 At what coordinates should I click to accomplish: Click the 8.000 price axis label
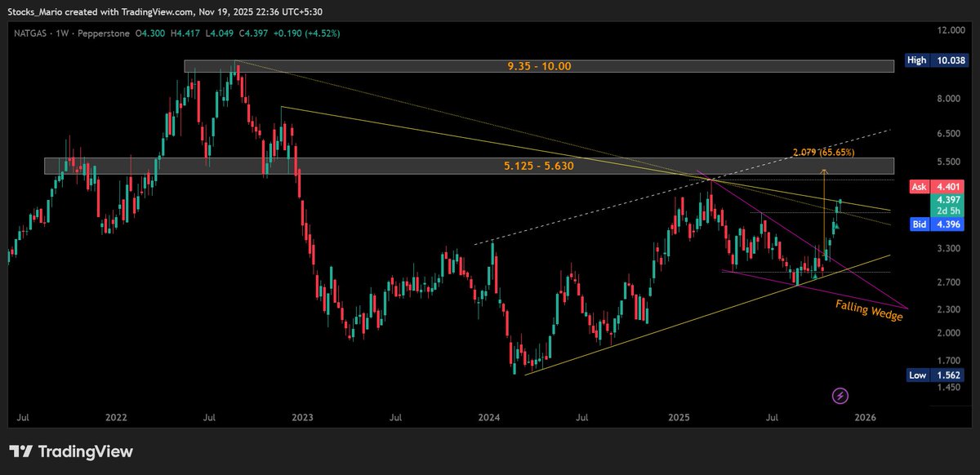tap(950, 99)
